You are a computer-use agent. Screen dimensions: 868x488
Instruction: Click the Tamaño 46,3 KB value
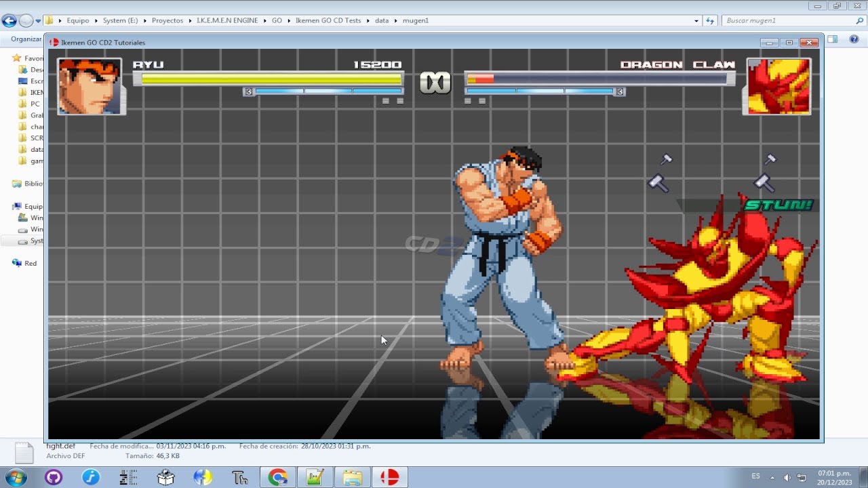pyautogui.click(x=167, y=456)
